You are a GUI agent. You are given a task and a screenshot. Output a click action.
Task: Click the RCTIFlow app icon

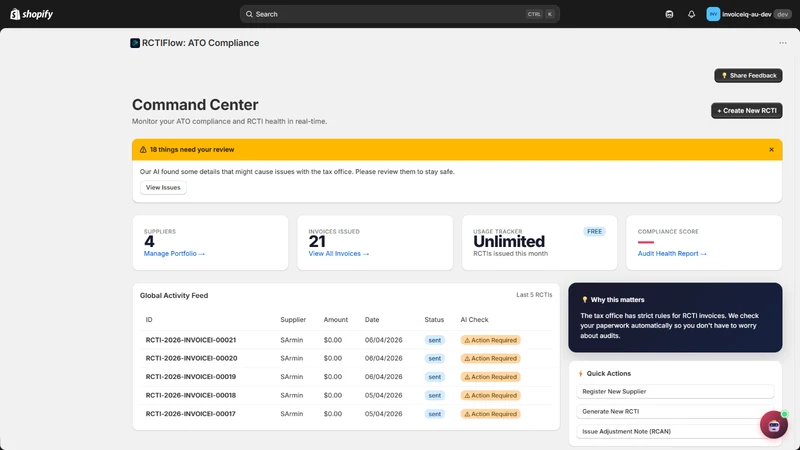(x=135, y=43)
